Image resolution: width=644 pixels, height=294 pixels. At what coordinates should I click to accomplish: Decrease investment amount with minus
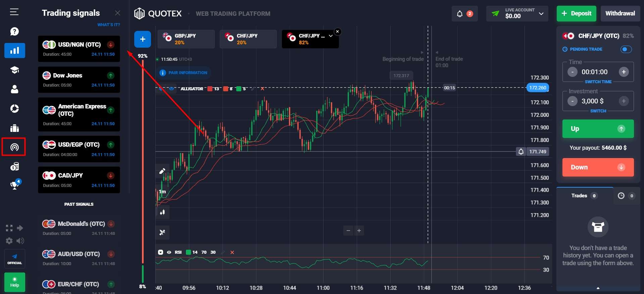click(x=573, y=101)
